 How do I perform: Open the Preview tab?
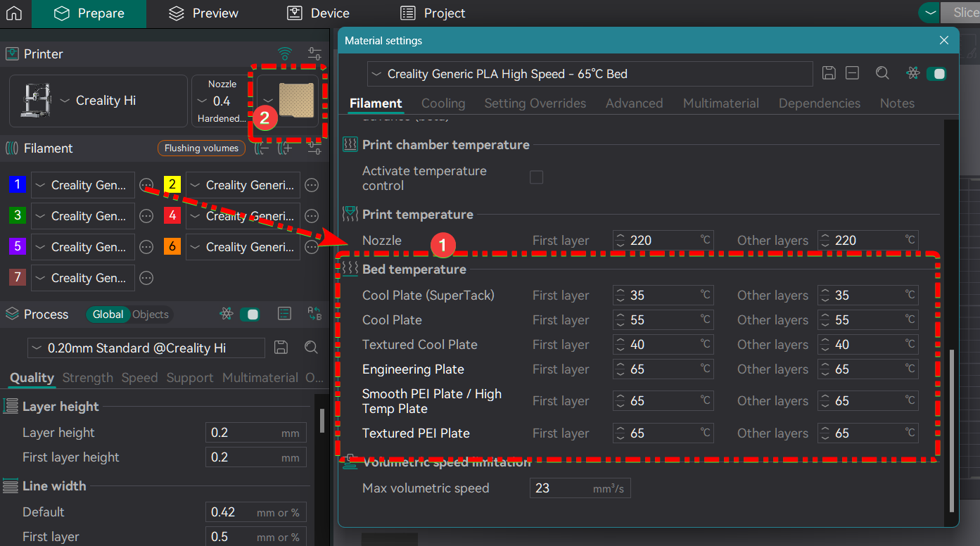tap(204, 13)
